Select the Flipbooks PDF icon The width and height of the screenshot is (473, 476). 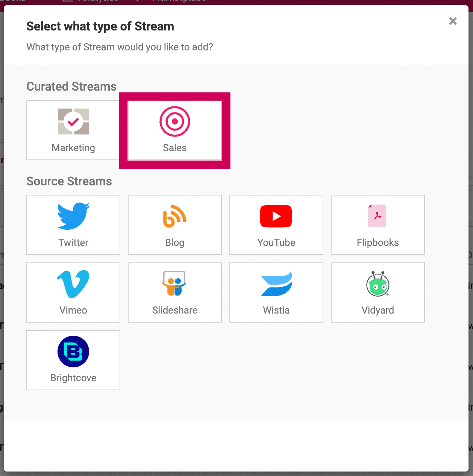click(377, 215)
